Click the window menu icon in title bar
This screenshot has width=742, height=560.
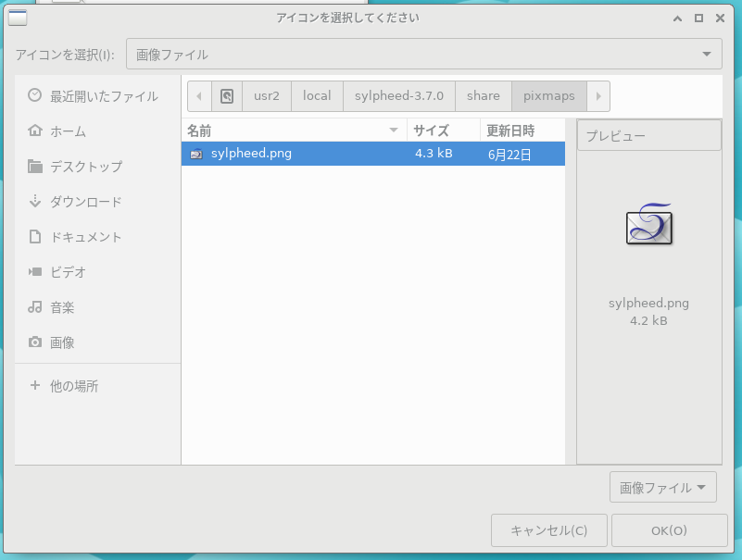click(x=18, y=18)
